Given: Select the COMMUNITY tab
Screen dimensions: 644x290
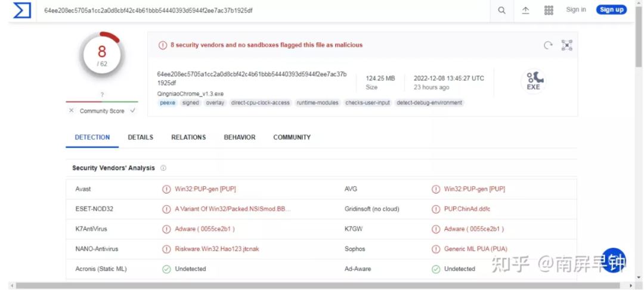Looking at the screenshot, I should (292, 138).
